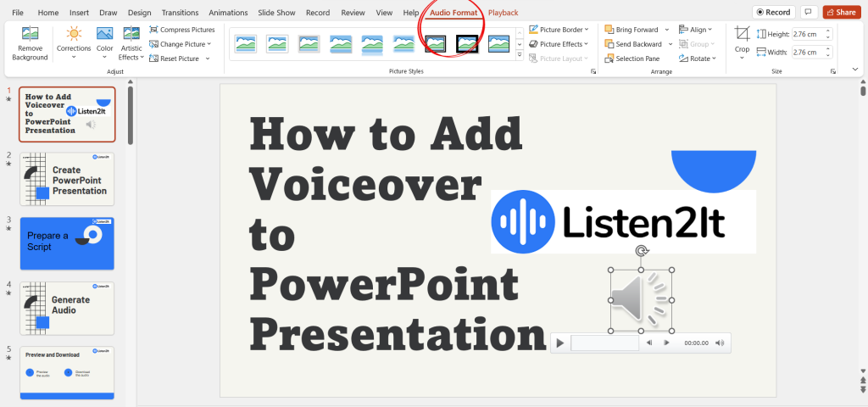Open the Help tab
The width and height of the screenshot is (868, 407).
pyautogui.click(x=411, y=13)
